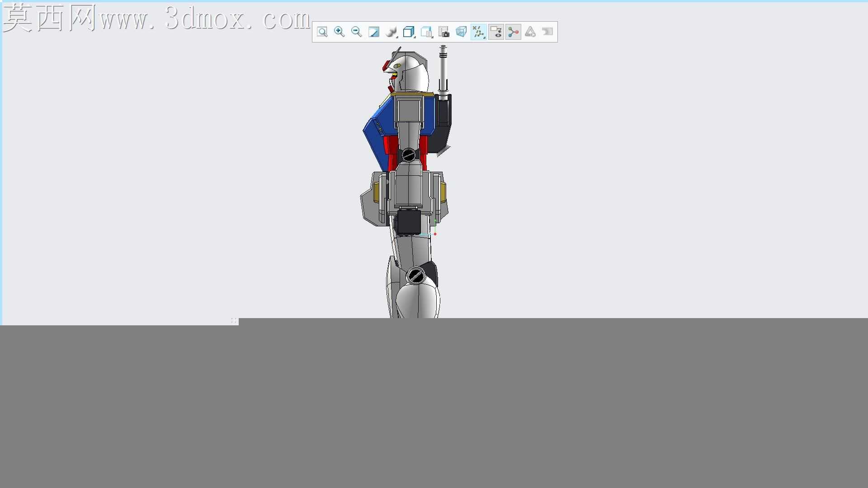Select the round knee joint on model
This screenshot has width=868, height=488.
[415, 275]
